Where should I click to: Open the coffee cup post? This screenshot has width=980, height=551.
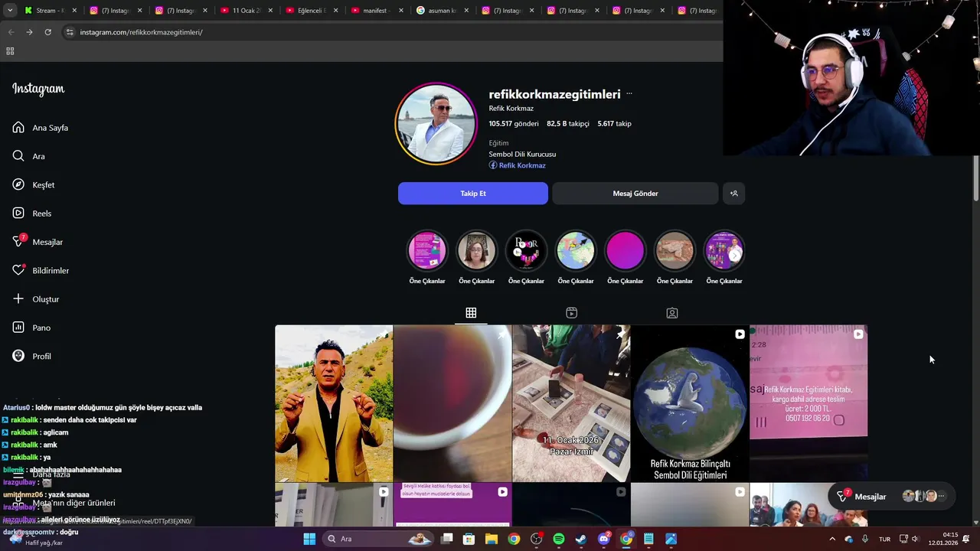[452, 403]
